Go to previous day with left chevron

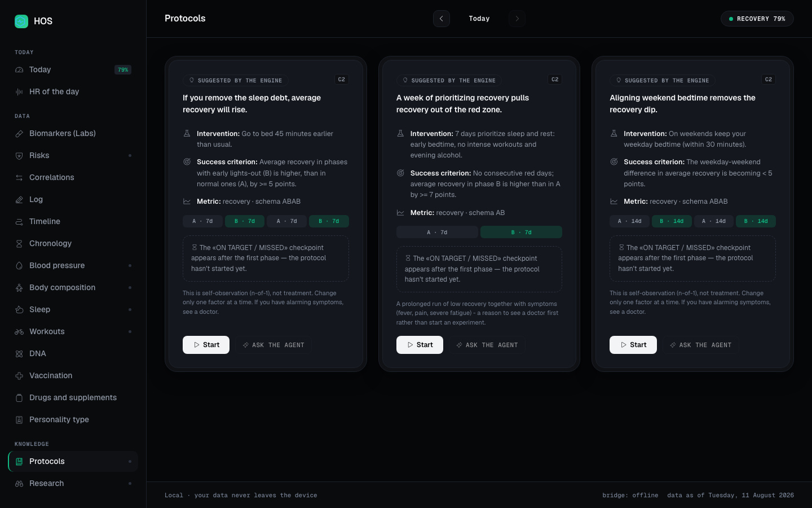(442, 19)
